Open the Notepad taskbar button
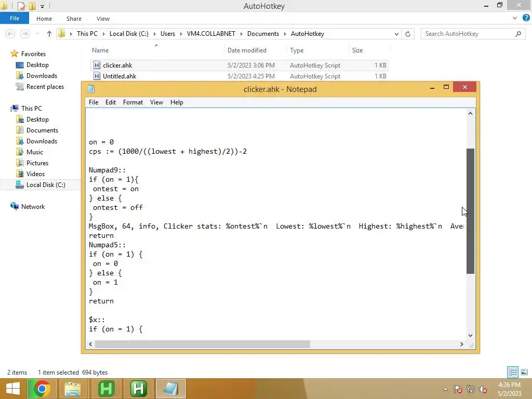 point(170,389)
